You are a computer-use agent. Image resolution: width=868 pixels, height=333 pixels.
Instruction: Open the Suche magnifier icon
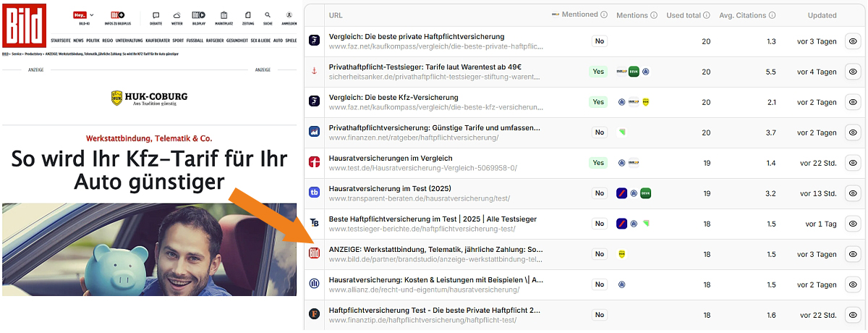point(268,14)
